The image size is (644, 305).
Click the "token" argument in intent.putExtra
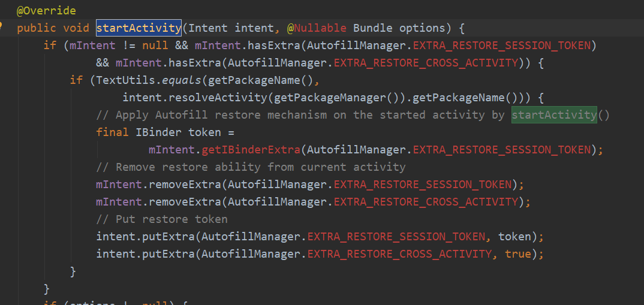[x=514, y=237]
